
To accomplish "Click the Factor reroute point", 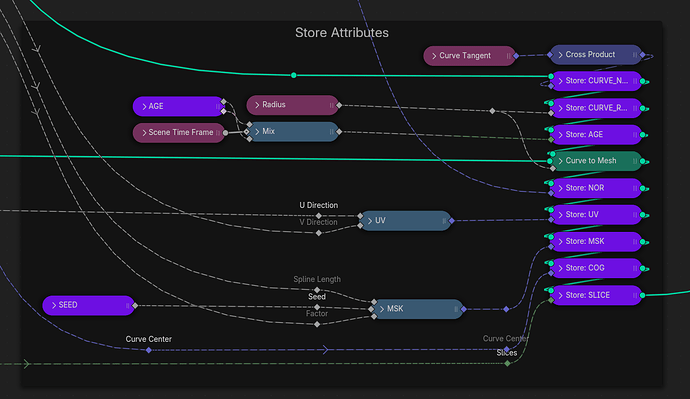I will (x=317, y=325).
